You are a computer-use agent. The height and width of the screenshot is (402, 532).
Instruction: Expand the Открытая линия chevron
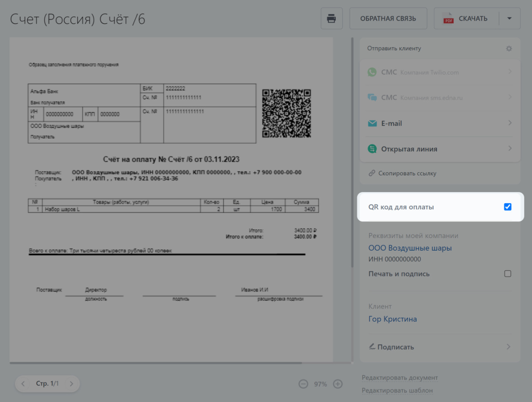(x=510, y=149)
